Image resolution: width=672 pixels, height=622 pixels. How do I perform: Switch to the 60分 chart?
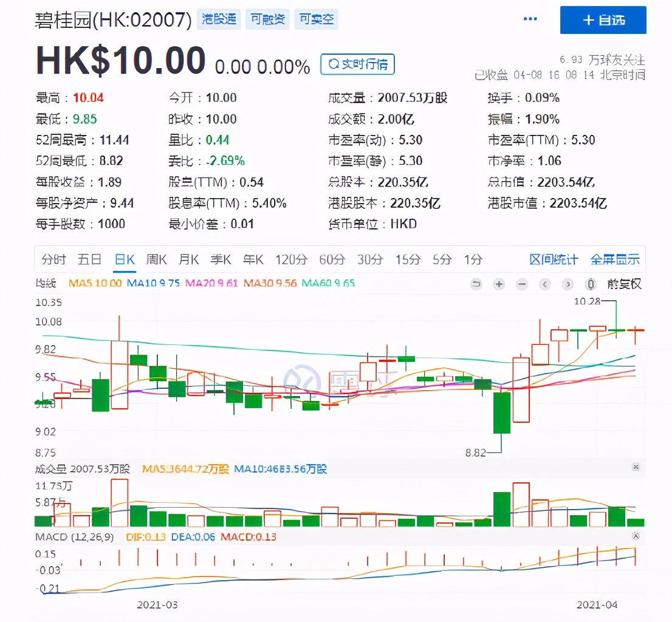click(x=332, y=259)
